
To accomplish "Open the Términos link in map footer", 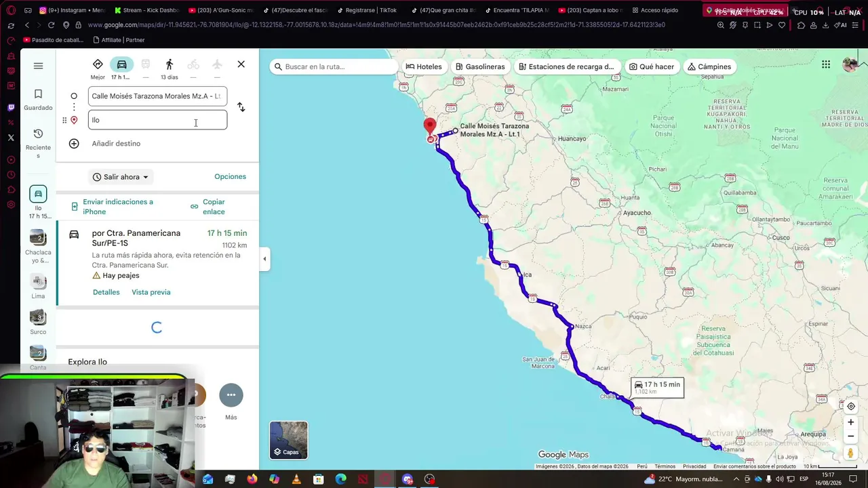I will point(665,466).
